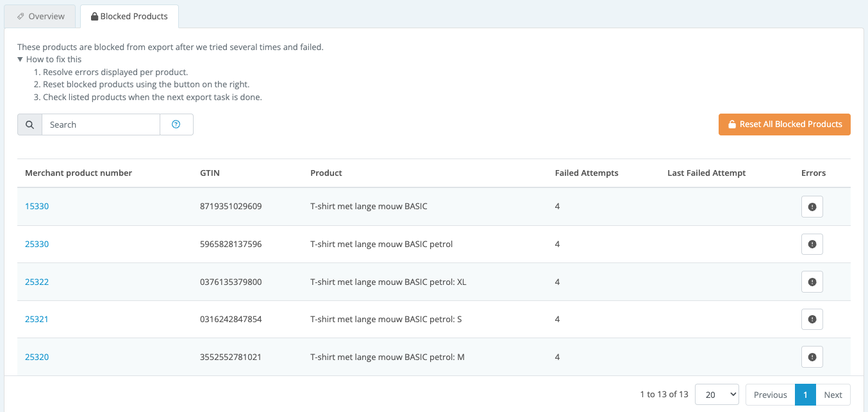Click the GTIN column header
The width and height of the screenshot is (868, 412).
point(210,173)
